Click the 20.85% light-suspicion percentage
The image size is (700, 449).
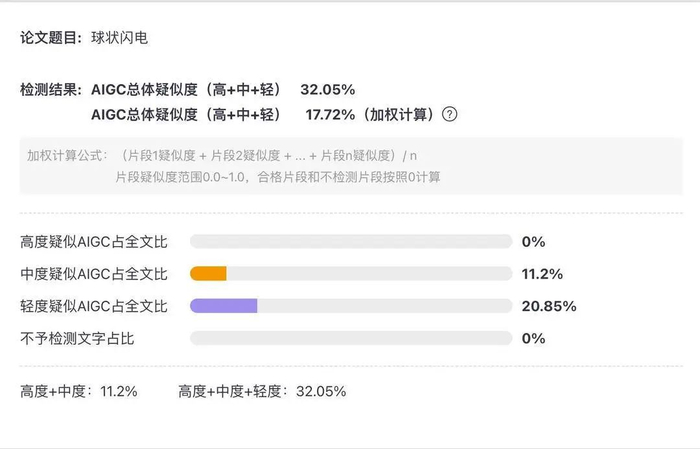(549, 306)
